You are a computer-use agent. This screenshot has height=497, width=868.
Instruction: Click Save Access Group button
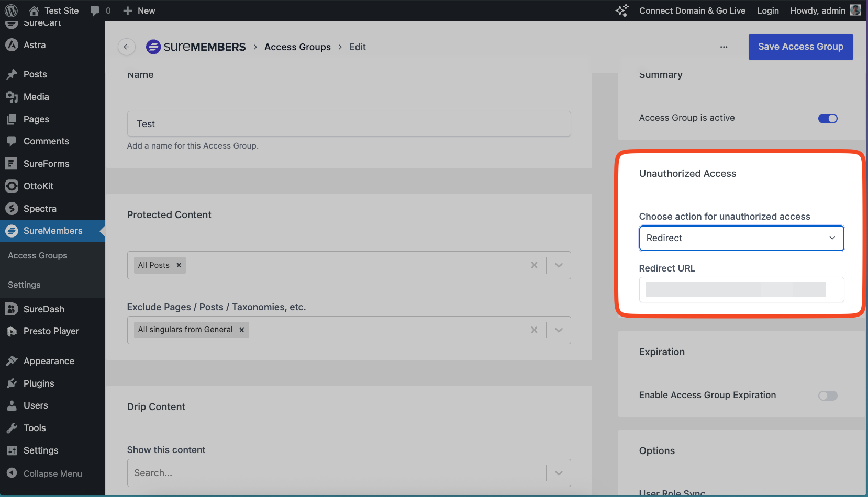tap(800, 47)
